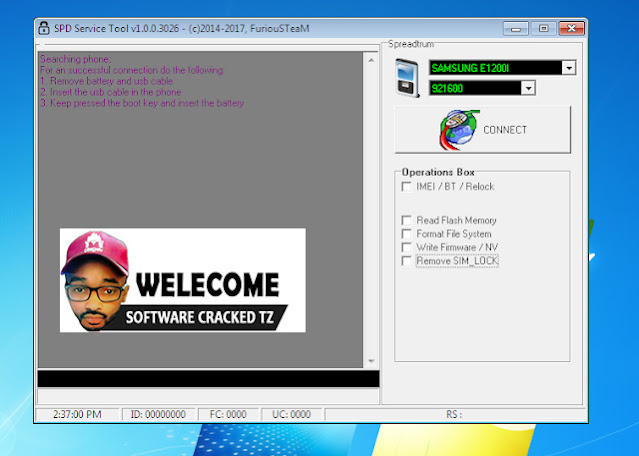Click the UC: 0000 status entry
The height and width of the screenshot is (456, 639).
coord(291,414)
